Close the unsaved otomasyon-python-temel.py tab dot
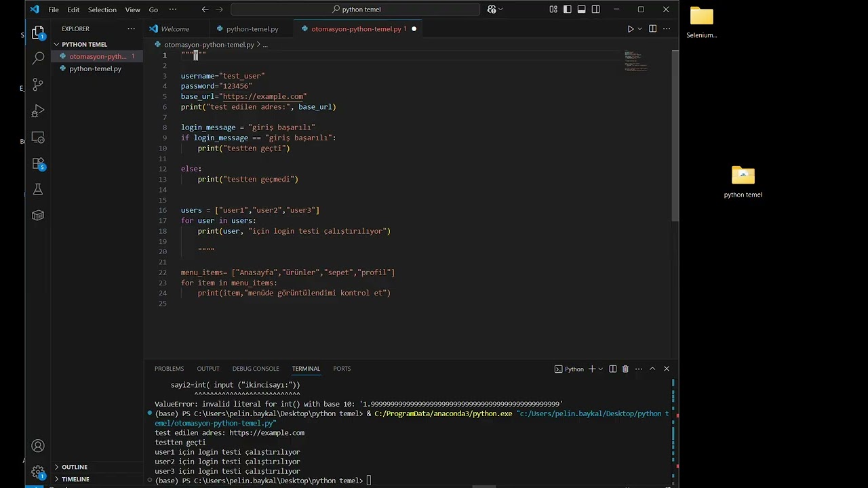868x488 pixels. coord(414,29)
